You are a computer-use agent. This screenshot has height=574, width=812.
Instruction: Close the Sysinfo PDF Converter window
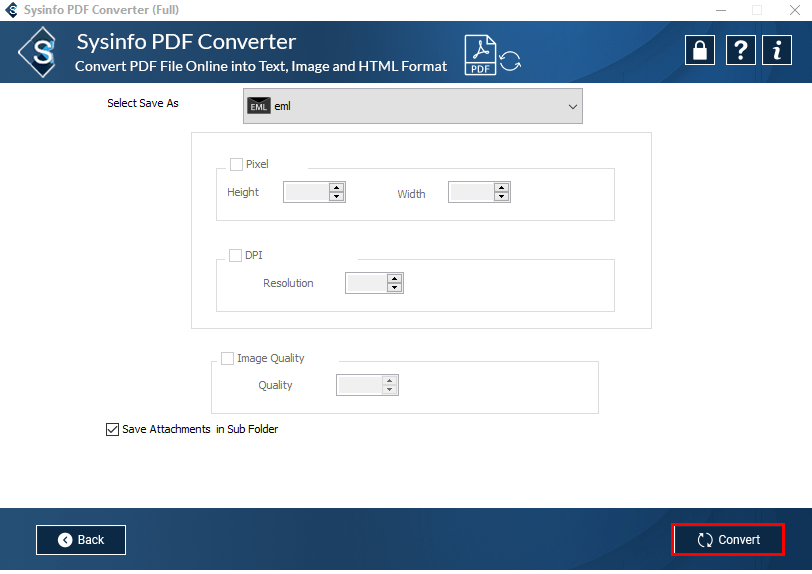point(795,10)
